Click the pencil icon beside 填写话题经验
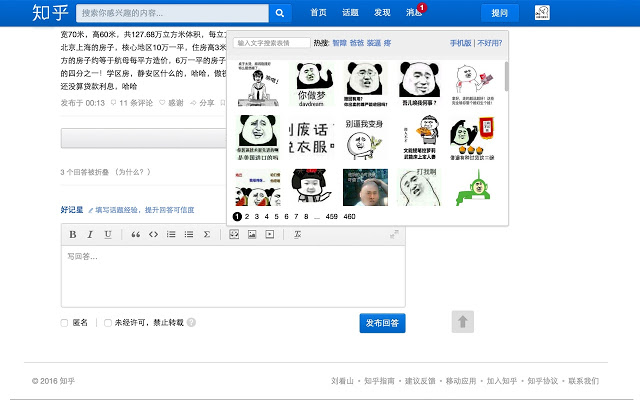Viewport: 640px width, 400px height. [x=91, y=210]
